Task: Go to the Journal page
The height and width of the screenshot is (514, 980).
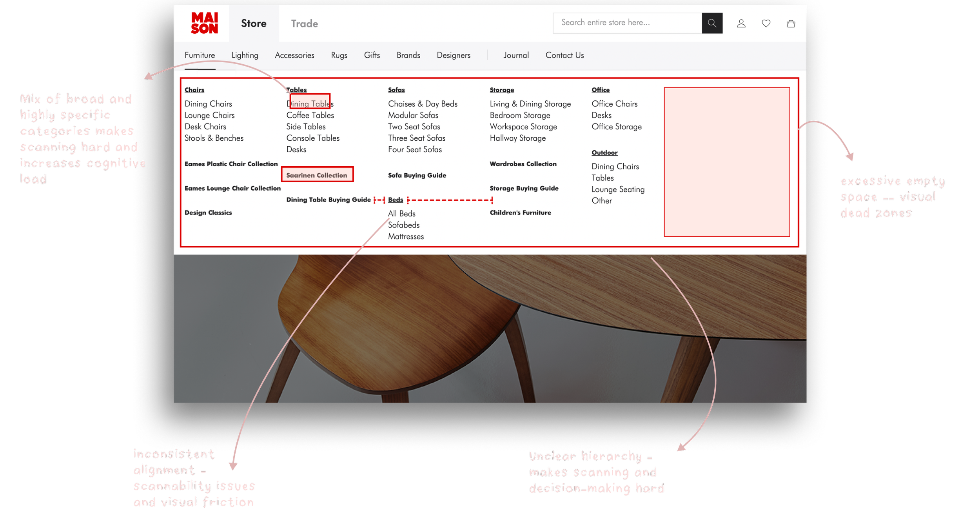Action: tap(516, 55)
